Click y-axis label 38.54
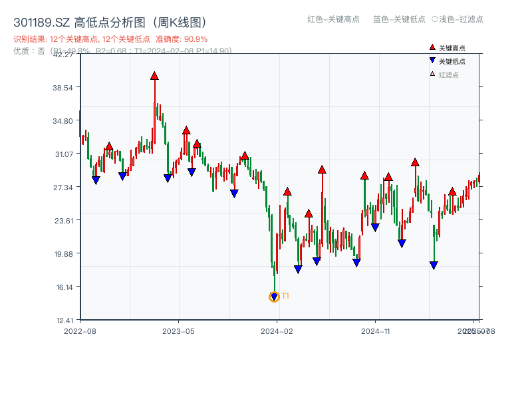Screen dimensions: 532x399 (63, 88)
